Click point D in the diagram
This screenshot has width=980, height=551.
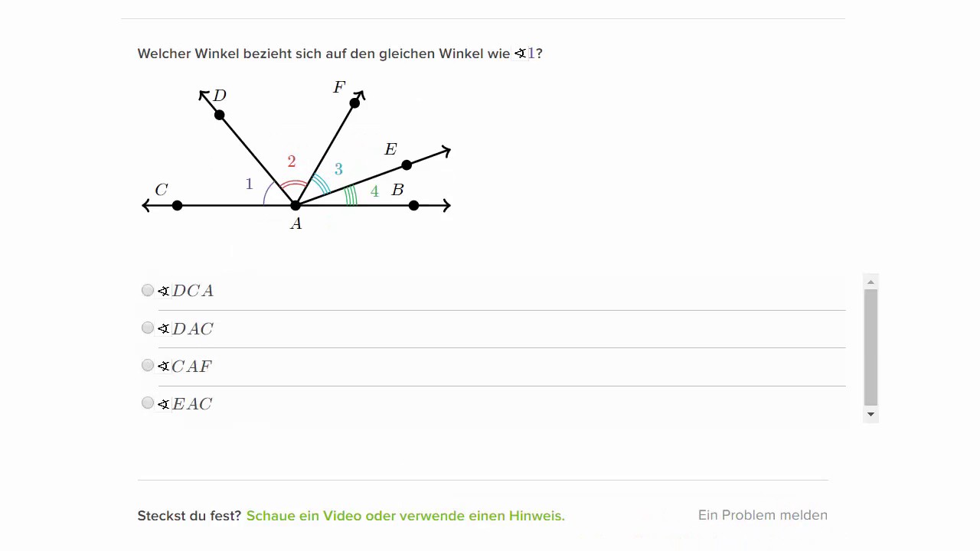click(220, 115)
